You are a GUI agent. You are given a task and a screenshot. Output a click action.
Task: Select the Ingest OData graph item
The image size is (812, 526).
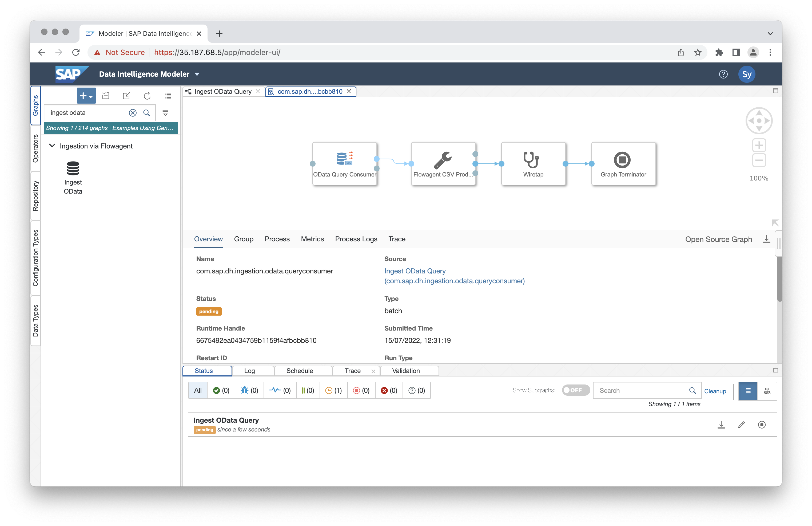click(x=73, y=178)
